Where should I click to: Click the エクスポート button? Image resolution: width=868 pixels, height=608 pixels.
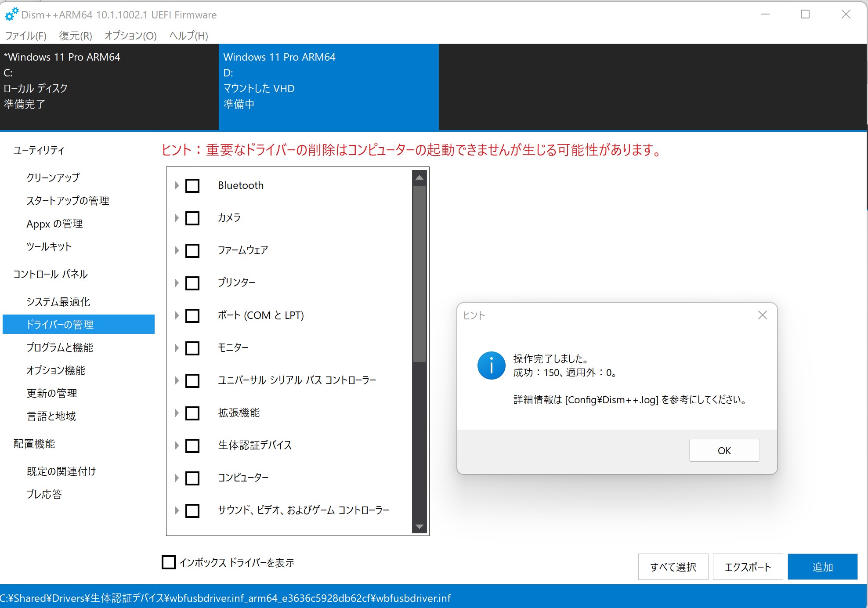pos(748,567)
